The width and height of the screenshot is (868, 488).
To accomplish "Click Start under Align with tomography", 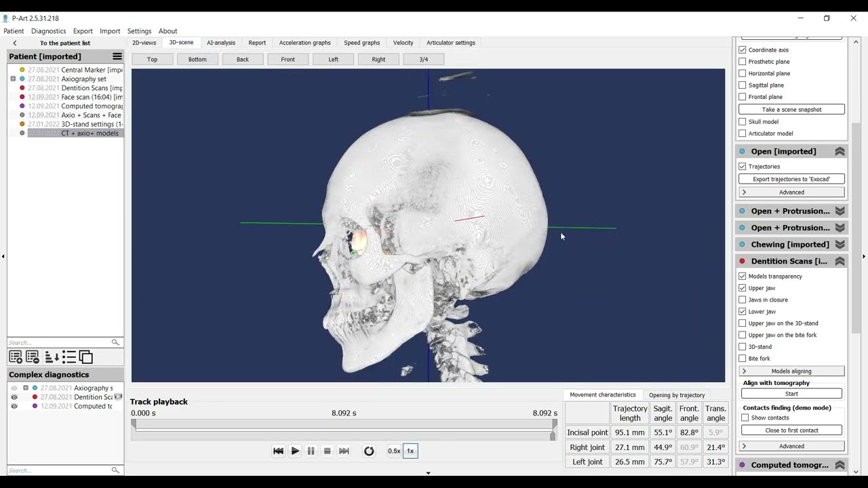I will click(x=791, y=394).
